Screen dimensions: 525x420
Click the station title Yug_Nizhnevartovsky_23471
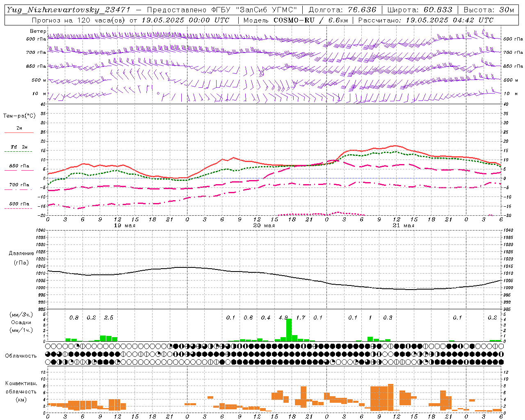pos(68,10)
